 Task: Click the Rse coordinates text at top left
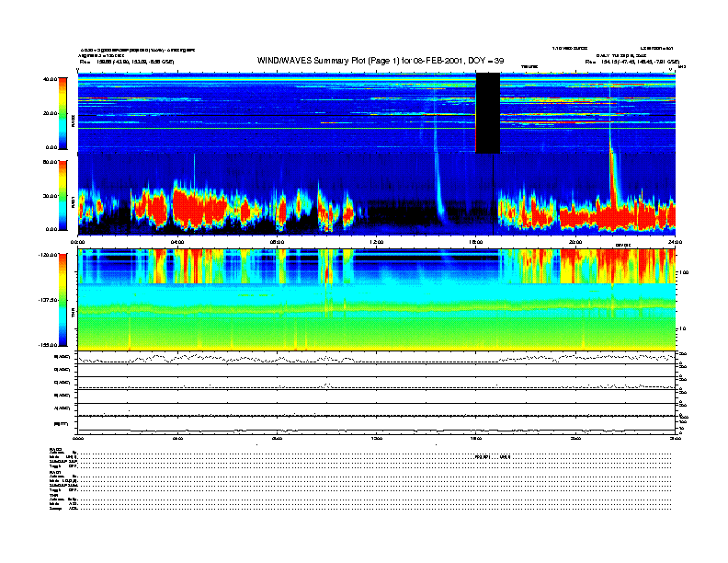(x=127, y=62)
